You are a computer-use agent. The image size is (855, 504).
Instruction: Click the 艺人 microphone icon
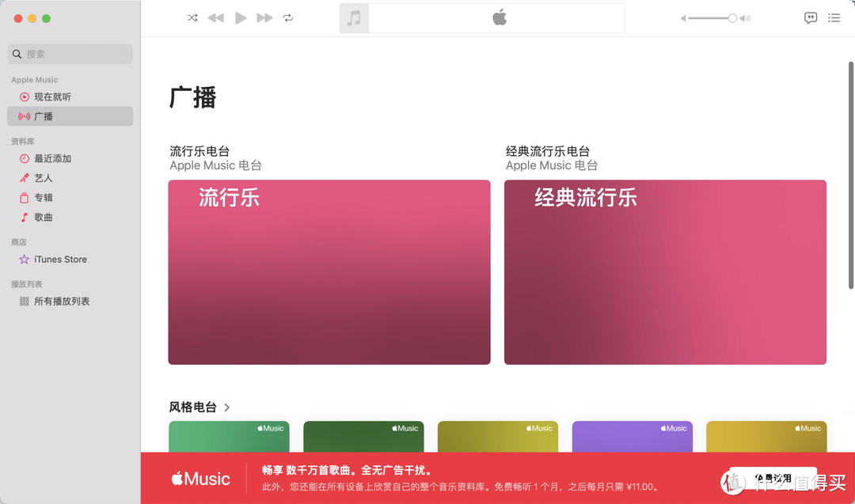pyautogui.click(x=24, y=178)
